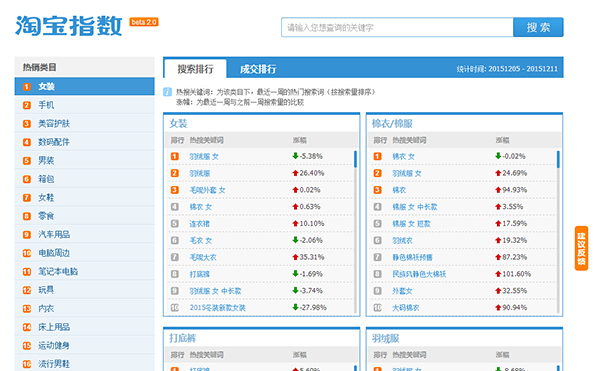Click the 棉衣/棉服 panel heading

point(392,124)
